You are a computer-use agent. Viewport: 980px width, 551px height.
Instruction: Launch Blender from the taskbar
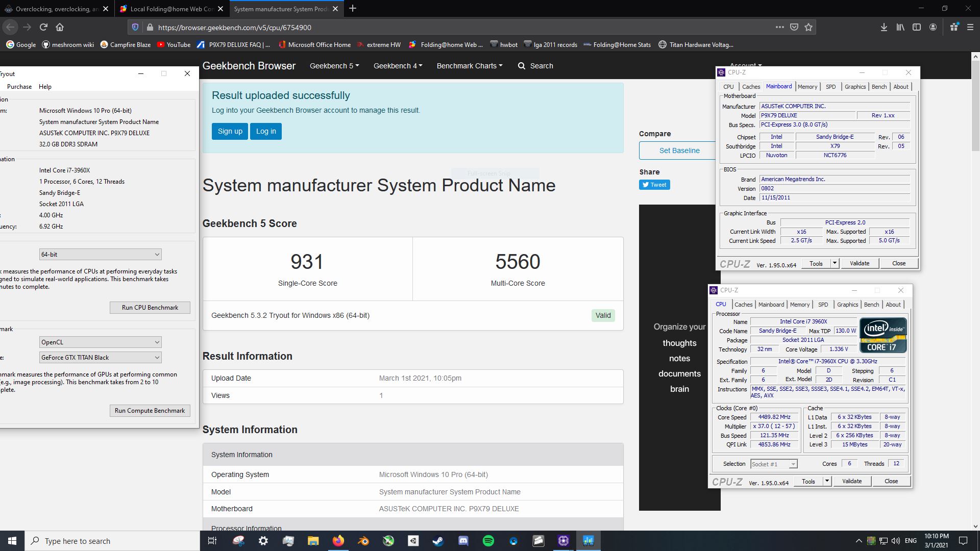(363, 541)
